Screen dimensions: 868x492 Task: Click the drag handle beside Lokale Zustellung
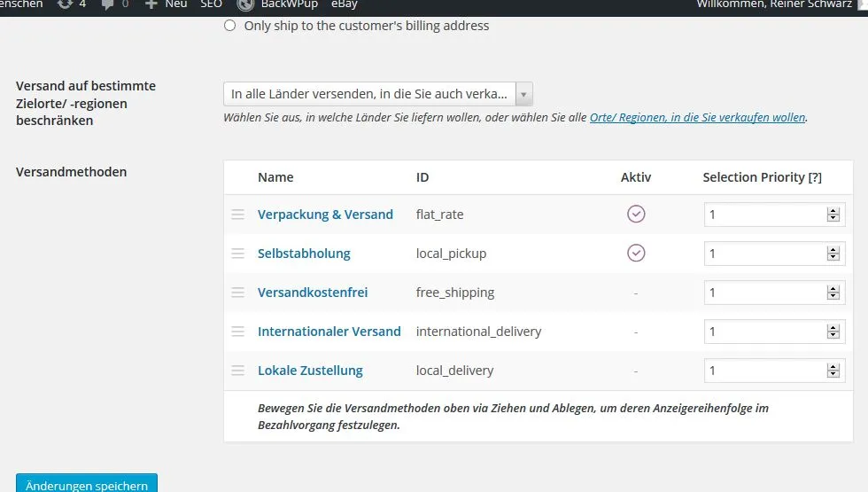238,371
